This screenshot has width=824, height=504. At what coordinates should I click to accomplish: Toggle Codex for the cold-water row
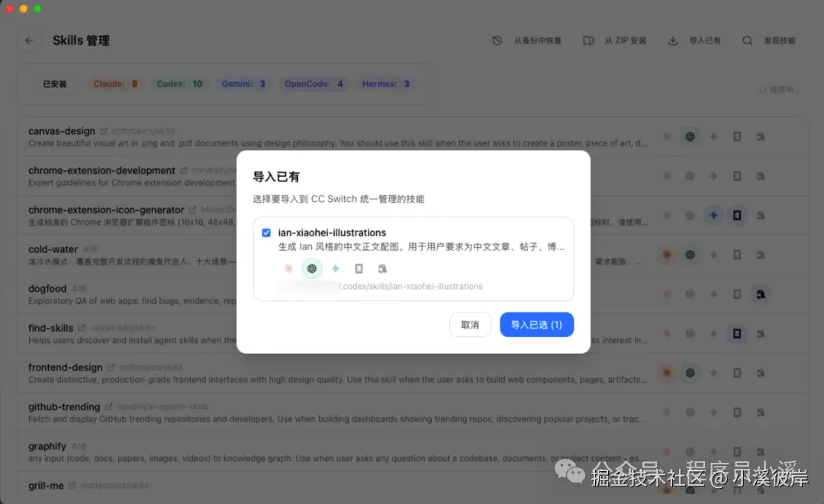[x=690, y=255]
